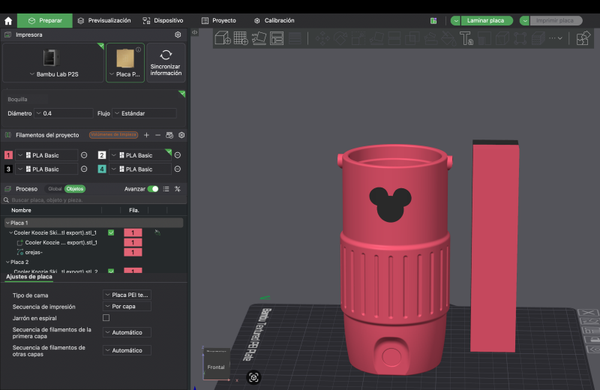
Task: Edit filament 3 preset round icon
Action: point(84,169)
